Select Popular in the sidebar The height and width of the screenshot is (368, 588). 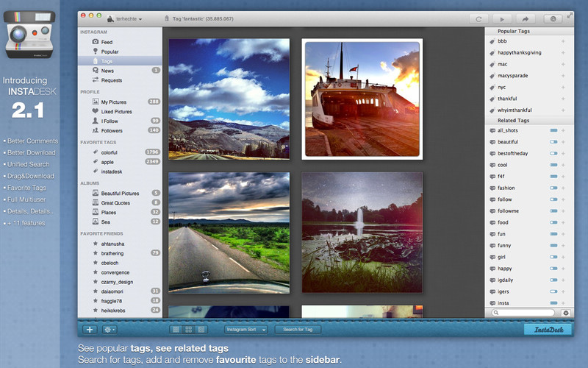pyautogui.click(x=110, y=52)
